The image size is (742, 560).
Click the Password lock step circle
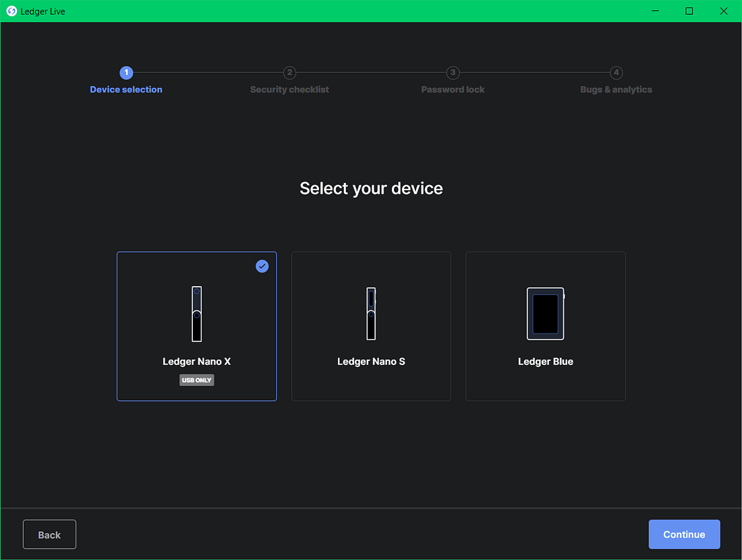click(453, 72)
